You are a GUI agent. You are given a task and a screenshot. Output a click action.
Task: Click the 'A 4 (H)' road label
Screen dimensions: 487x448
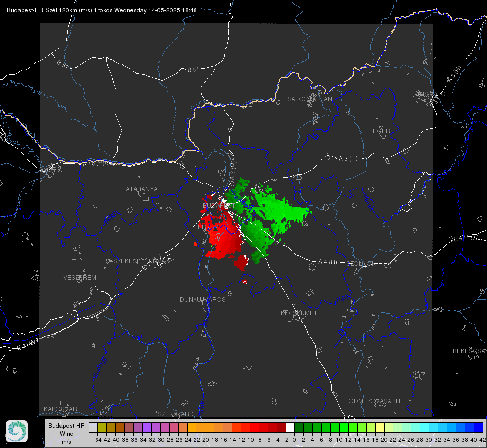pos(328,262)
